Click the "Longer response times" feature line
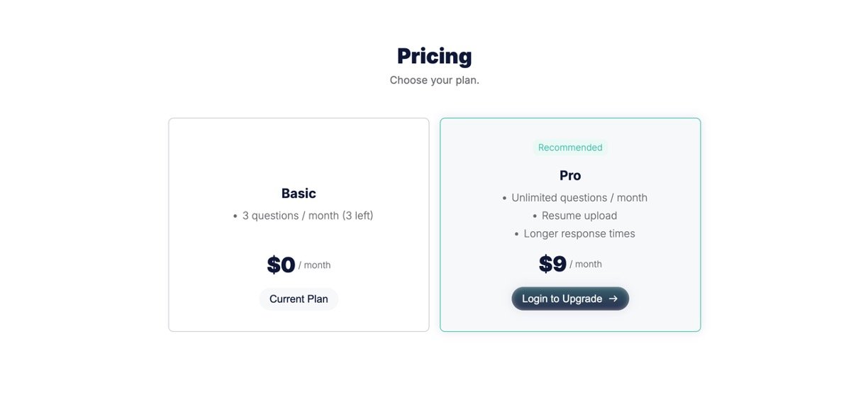 (x=579, y=233)
